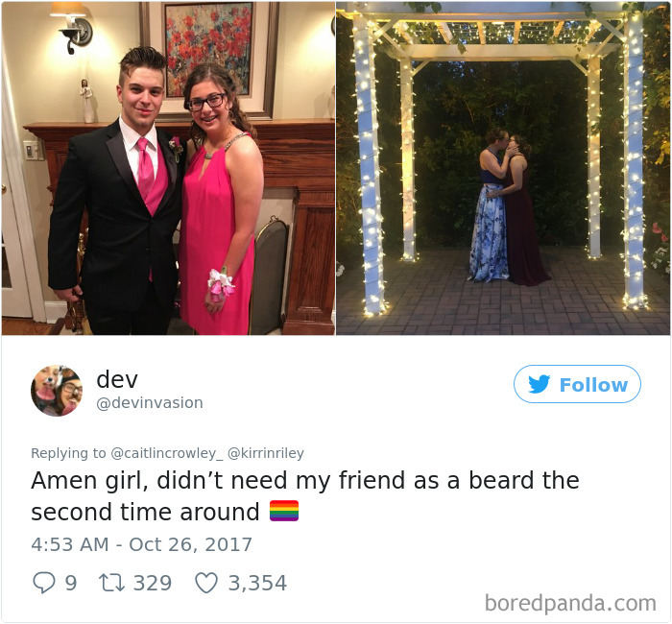Click the Replying to label

point(68,453)
